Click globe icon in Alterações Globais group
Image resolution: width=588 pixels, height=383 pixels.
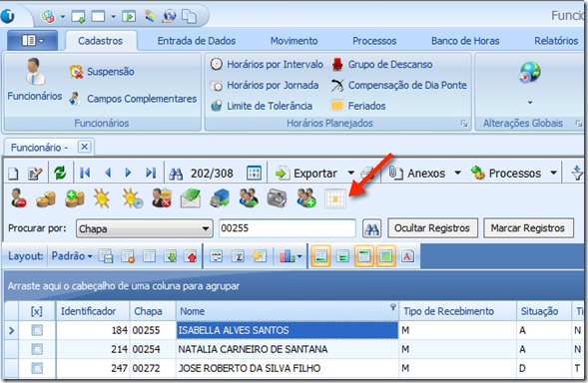[x=530, y=72]
